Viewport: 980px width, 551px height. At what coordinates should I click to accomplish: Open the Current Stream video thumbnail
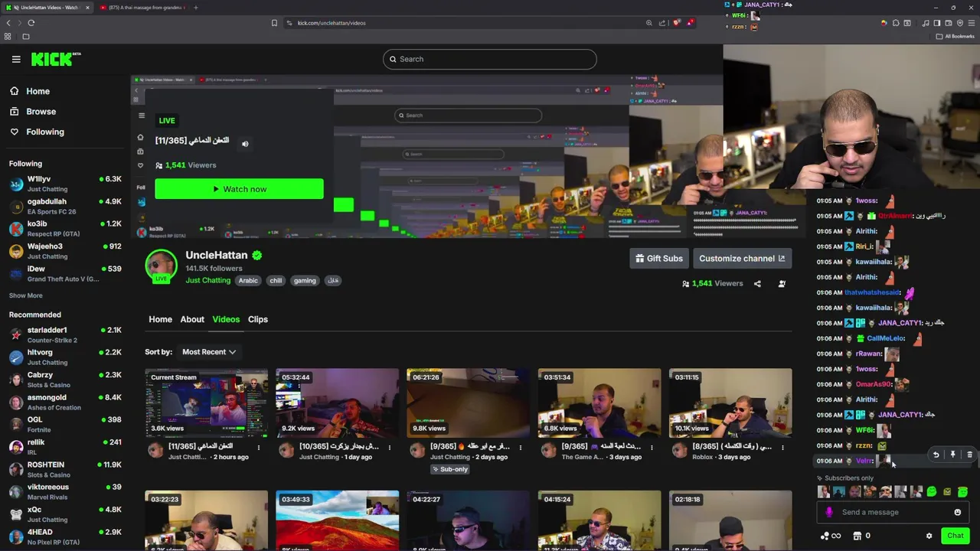tap(207, 403)
